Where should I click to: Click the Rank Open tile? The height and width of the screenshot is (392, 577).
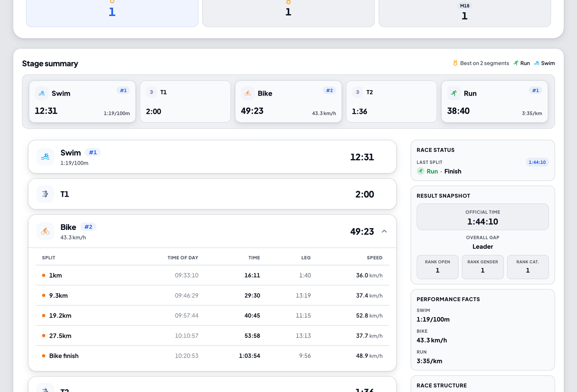[x=437, y=267]
